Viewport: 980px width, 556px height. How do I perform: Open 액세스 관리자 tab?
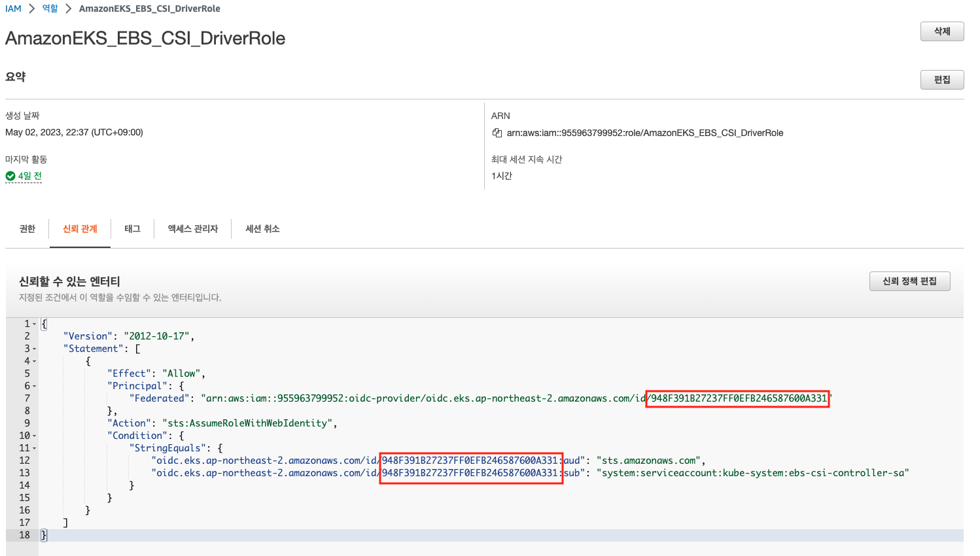(x=193, y=229)
